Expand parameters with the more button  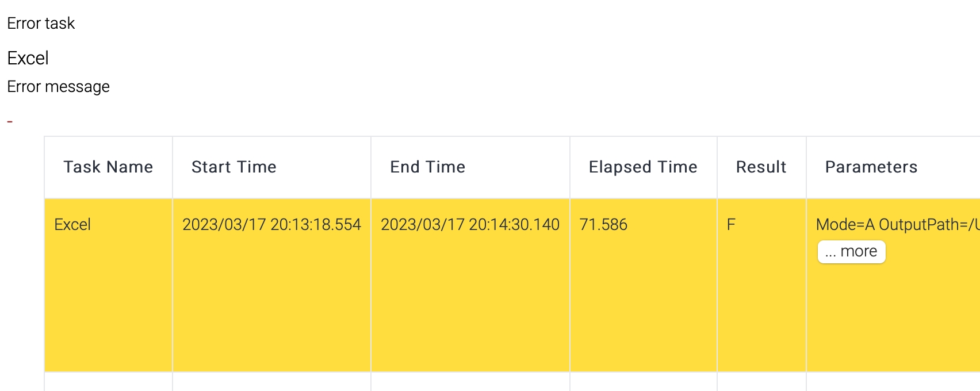click(x=851, y=252)
